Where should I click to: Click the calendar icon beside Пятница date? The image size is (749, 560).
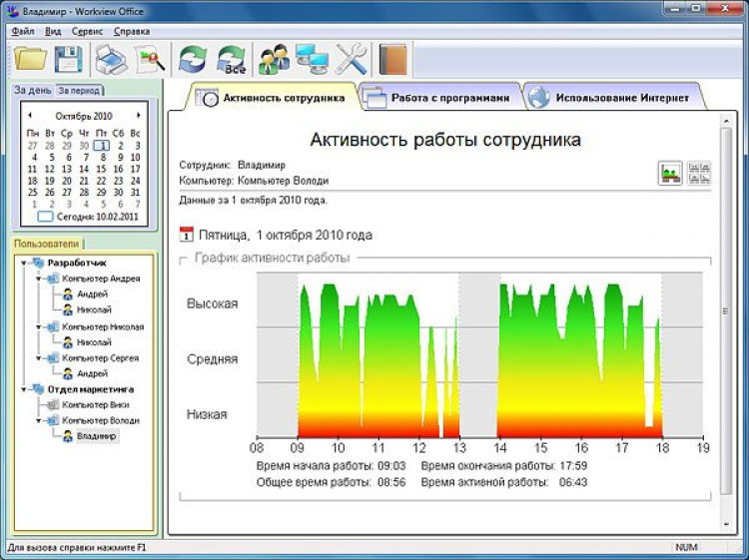pyautogui.click(x=187, y=235)
